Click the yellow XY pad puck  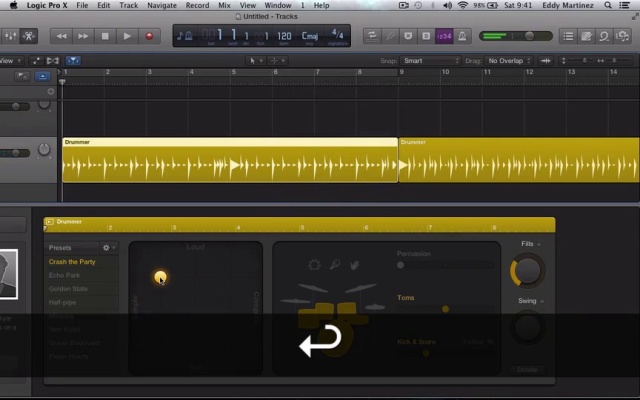point(160,277)
